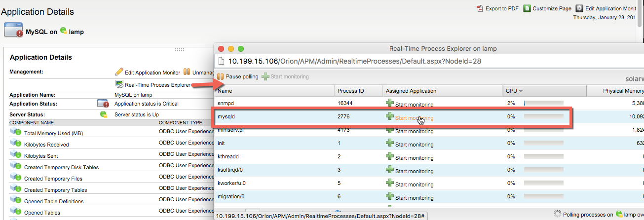The width and height of the screenshot is (644, 220).
Task: Click the "Application status is Critical" text
Action: [147, 104]
